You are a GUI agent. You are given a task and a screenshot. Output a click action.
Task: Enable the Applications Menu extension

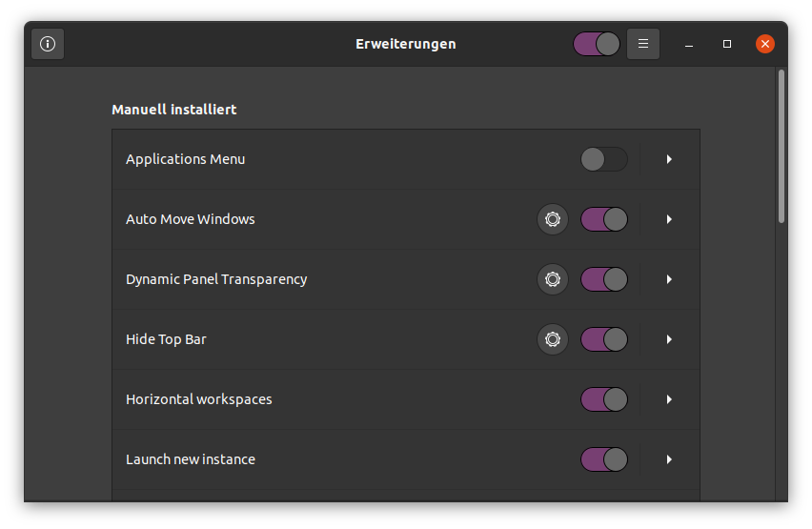(x=604, y=159)
